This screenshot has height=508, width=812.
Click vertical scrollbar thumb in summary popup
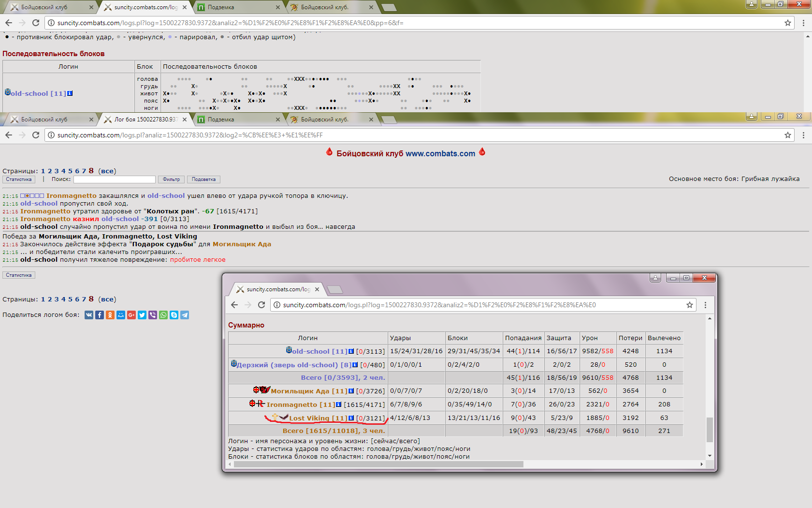[x=710, y=430]
